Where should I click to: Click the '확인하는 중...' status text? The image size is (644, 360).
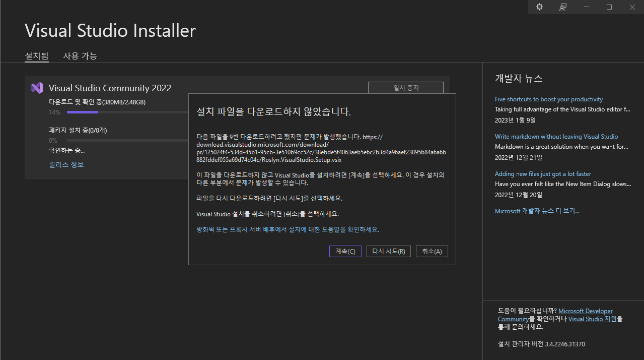point(67,150)
